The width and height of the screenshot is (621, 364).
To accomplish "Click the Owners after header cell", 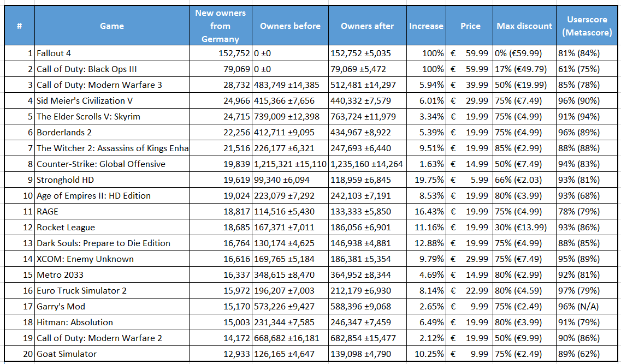I will 367,26.
